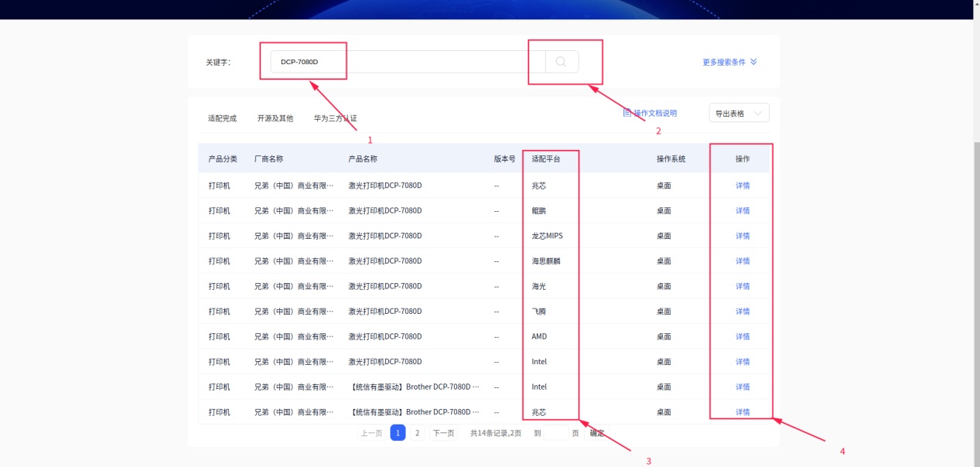Select the 飞腾 platform cell
Screen dimensions: 980x467
tap(538, 311)
